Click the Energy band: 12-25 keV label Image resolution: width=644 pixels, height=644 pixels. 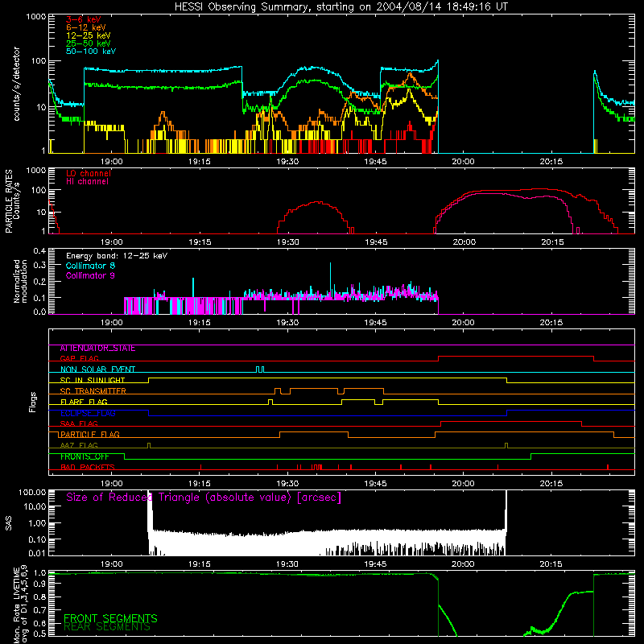click(x=117, y=256)
